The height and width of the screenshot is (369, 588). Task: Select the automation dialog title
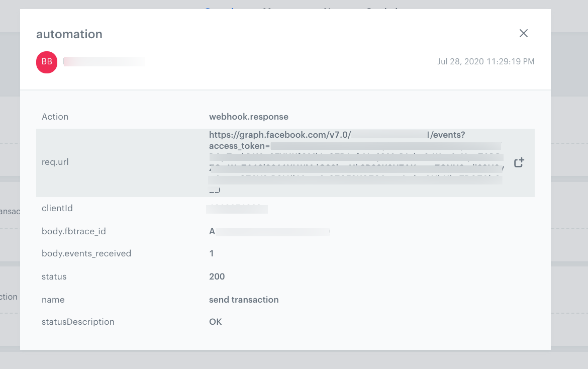[x=69, y=34]
